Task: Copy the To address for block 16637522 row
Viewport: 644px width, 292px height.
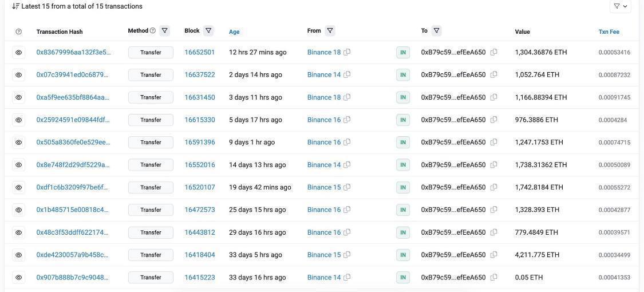Action: (493, 74)
